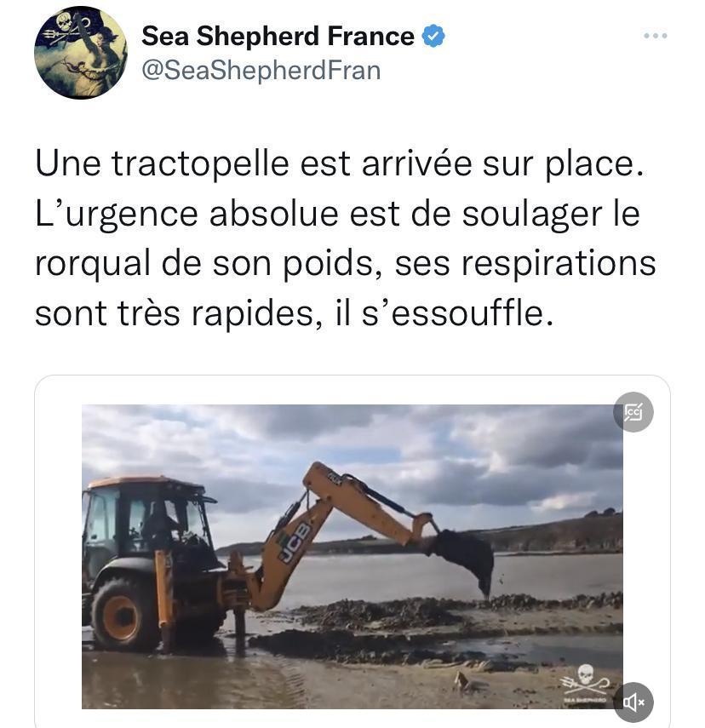Toggle closed captions on the video
The image size is (705, 728).
(x=633, y=412)
